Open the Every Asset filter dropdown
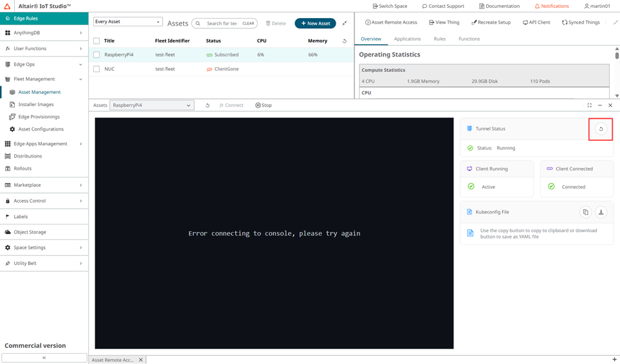This screenshot has width=620, height=364. click(x=127, y=22)
